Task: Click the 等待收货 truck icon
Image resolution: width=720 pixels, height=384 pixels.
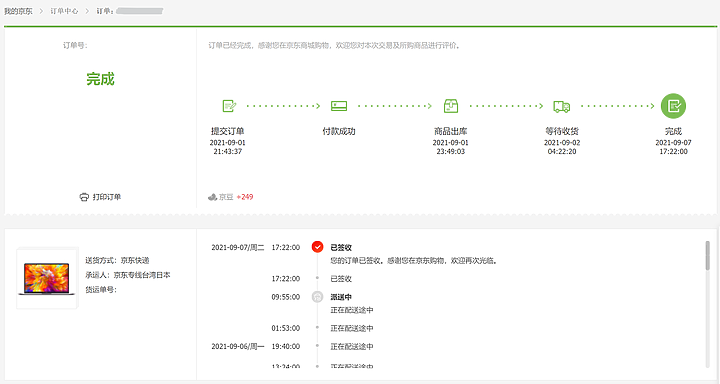Action: [x=562, y=107]
